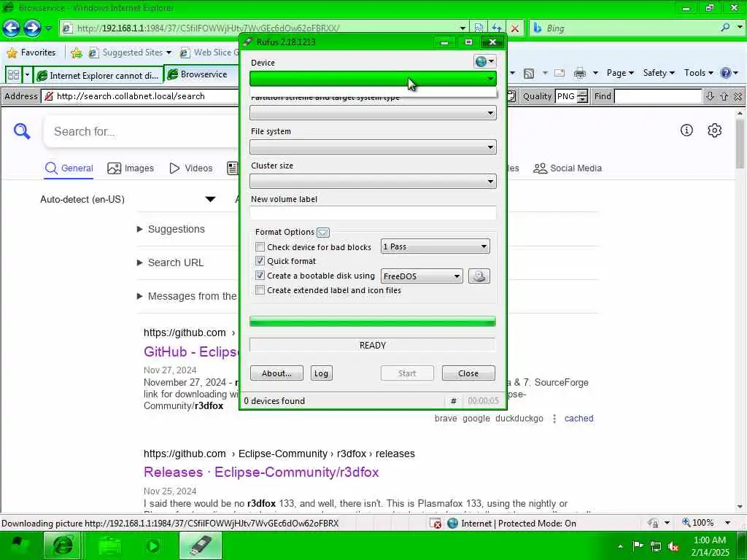
Task: Click the hash checksum button in Rufus
Action: pyautogui.click(x=453, y=401)
